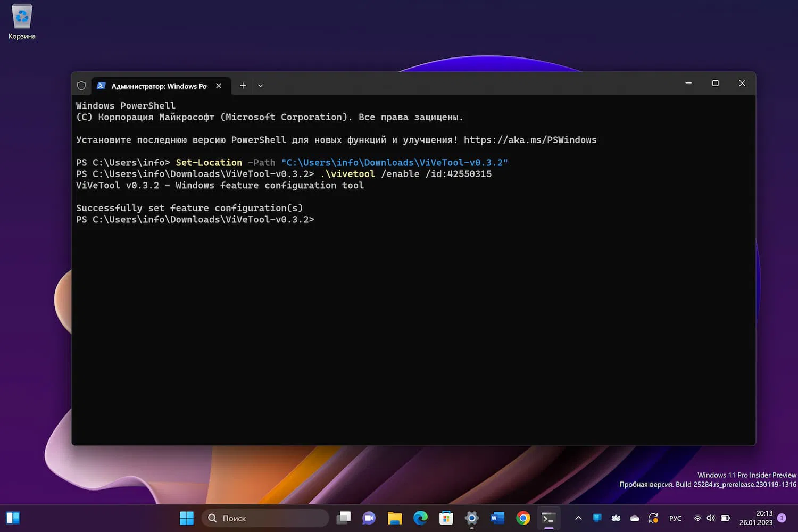Click the Terminal icon on the taskbar
Viewport: 798px width, 532px height.
(548, 518)
